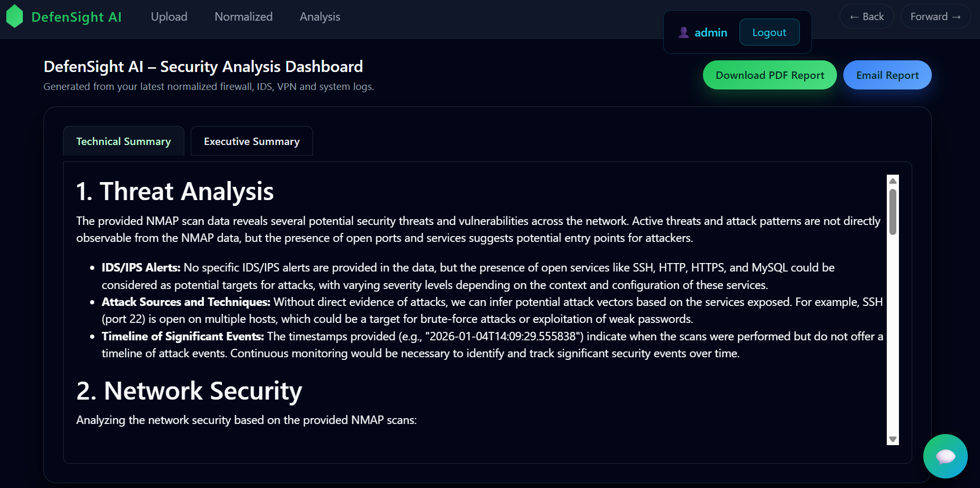Open the chat bubble assistant
The height and width of the screenshot is (488, 980).
(x=945, y=456)
